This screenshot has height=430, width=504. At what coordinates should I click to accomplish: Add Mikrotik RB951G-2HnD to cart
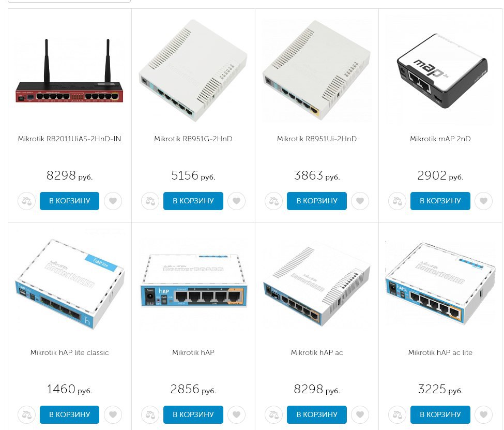pos(193,201)
